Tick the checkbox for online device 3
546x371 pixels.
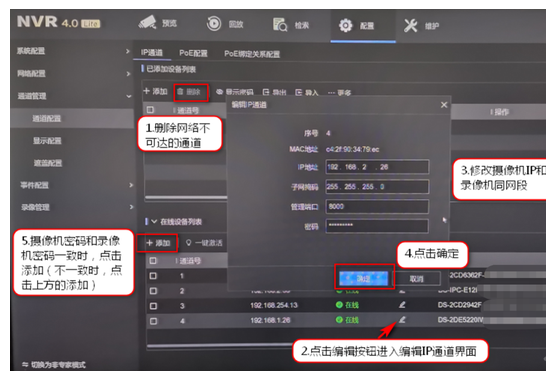153,306
